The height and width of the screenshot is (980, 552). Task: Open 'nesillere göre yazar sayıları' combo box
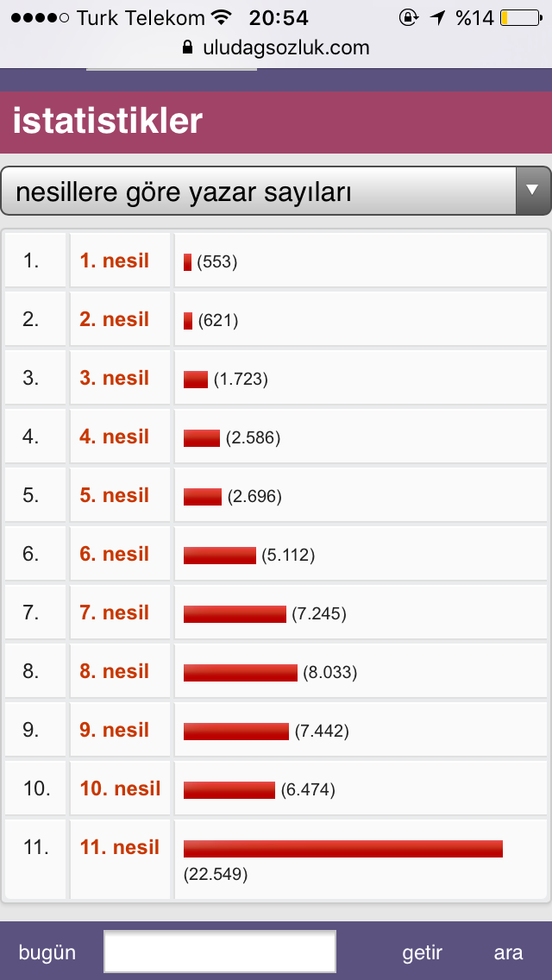click(x=276, y=191)
